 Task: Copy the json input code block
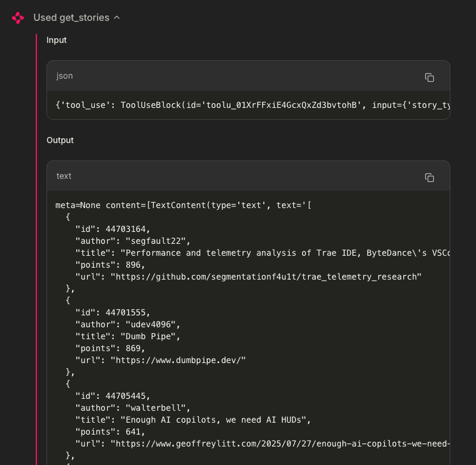(430, 77)
